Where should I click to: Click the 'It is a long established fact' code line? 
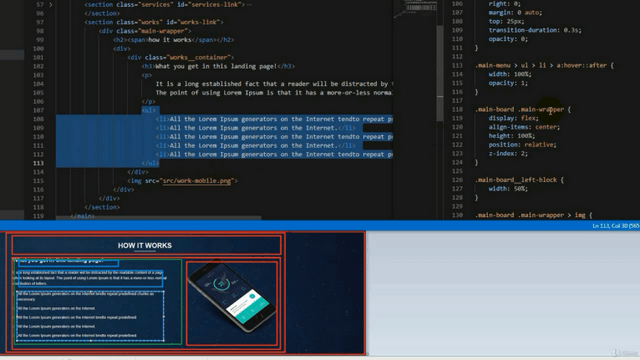pos(274,84)
